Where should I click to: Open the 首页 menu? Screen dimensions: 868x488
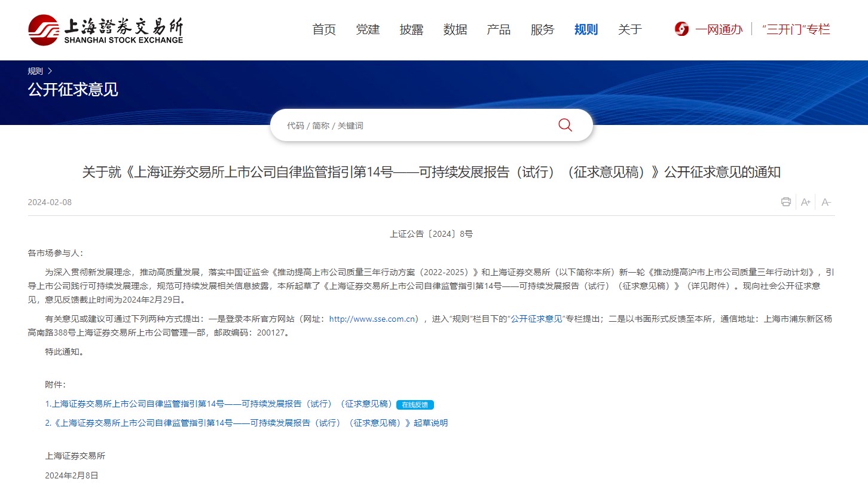[324, 29]
